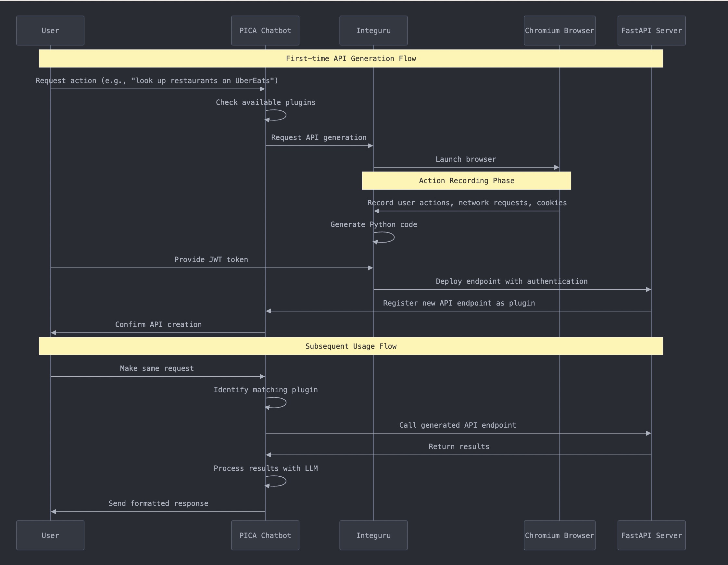
Task: Click the First-time API Generation Flow note
Action: click(x=351, y=58)
